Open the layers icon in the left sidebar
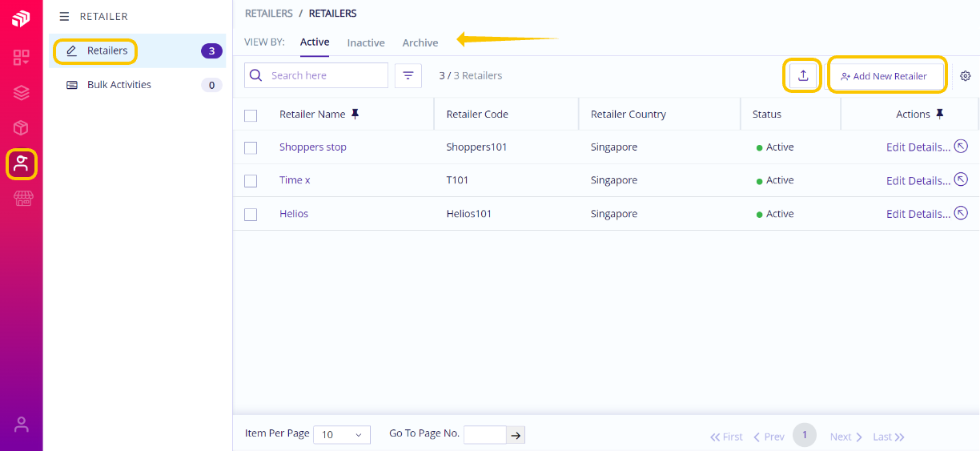This screenshot has height=451, width=980. 22,93
